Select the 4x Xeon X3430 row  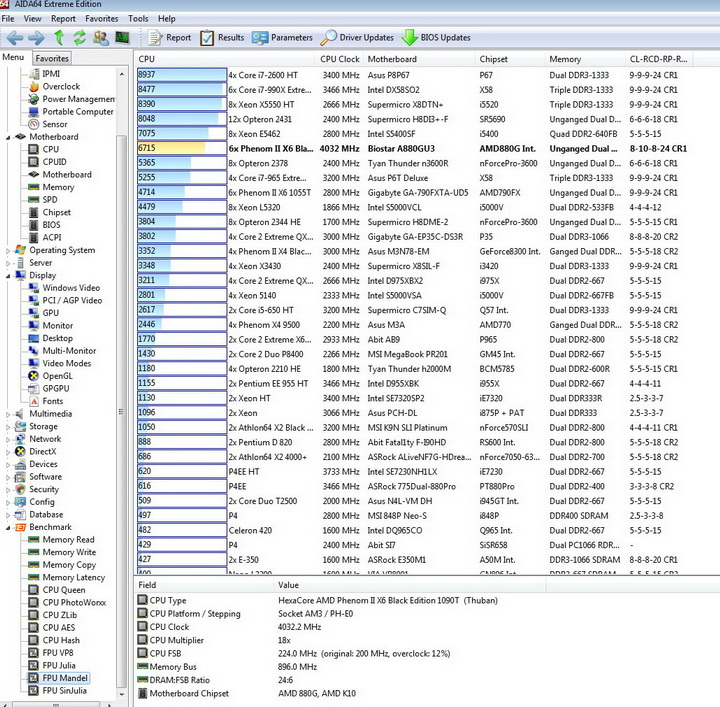[407, 266]
